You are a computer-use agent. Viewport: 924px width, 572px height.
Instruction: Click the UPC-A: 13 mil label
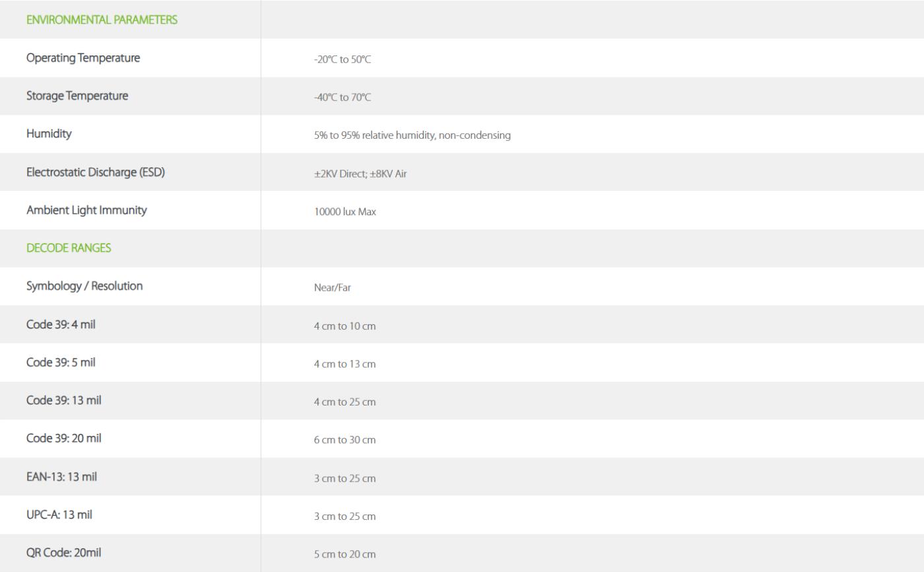click(59, 515)
